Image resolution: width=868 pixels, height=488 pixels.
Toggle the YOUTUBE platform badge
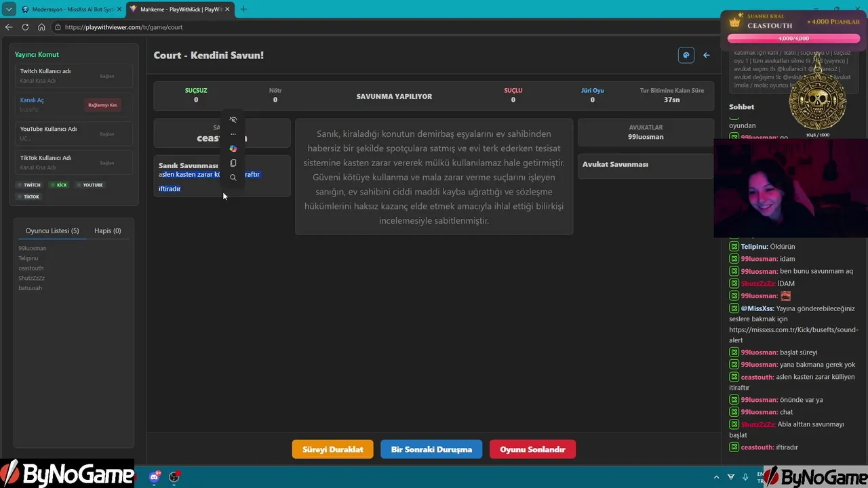pos(90,185)
